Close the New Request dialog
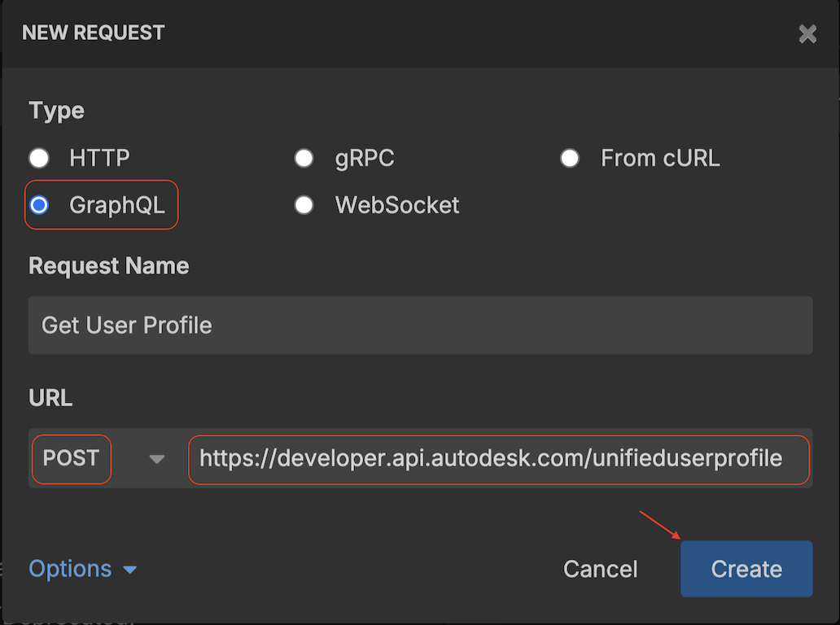The image size is (840, 625). [x=807, y=33]
